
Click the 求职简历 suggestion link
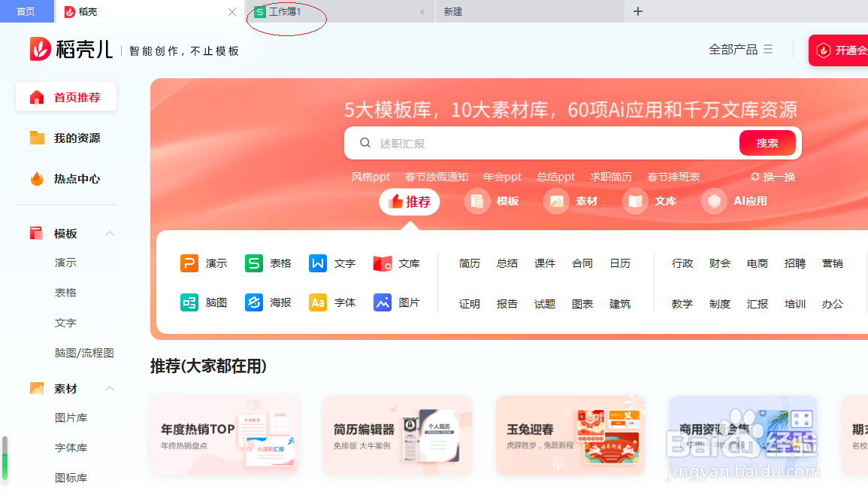click(610, 177)
